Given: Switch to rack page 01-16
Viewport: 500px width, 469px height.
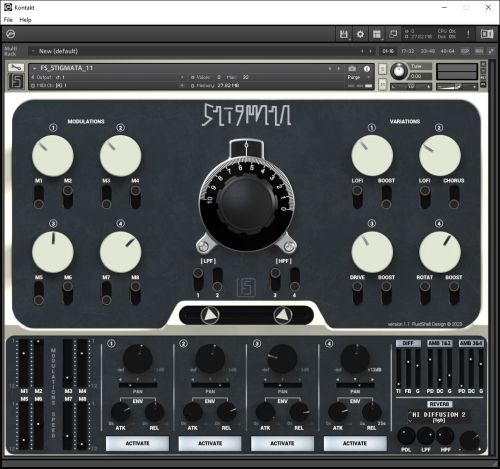Looking at the screenshot, I should point(388,51).
